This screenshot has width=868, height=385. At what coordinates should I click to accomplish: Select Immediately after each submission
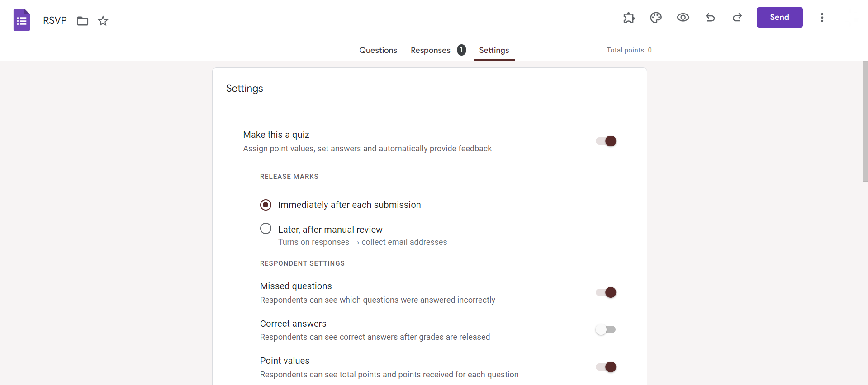pos(266,205)
